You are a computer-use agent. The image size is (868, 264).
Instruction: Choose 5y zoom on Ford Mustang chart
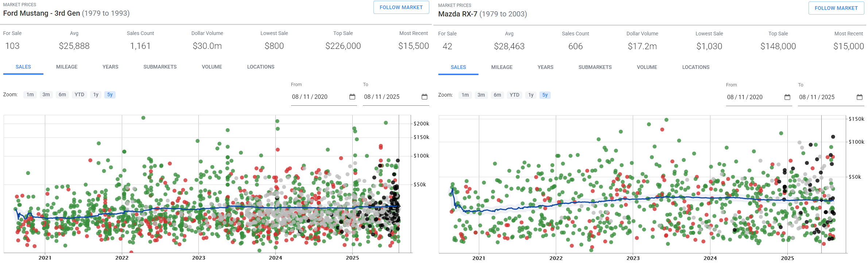click(110, 95)
